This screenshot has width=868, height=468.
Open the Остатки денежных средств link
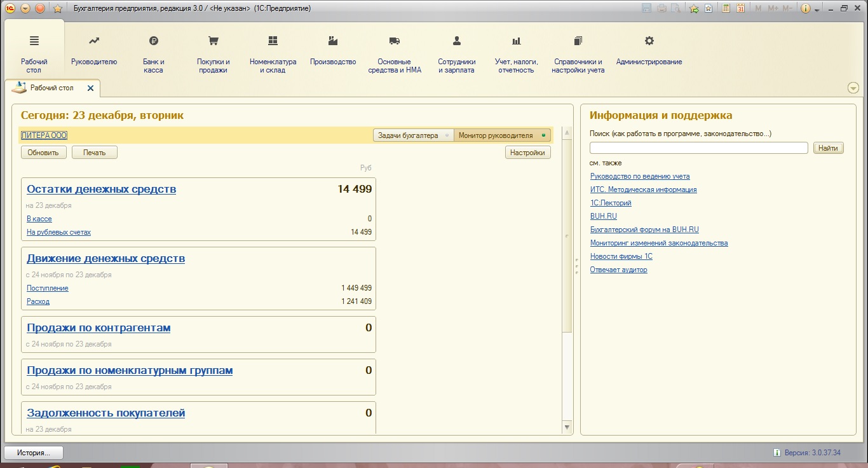101,189
